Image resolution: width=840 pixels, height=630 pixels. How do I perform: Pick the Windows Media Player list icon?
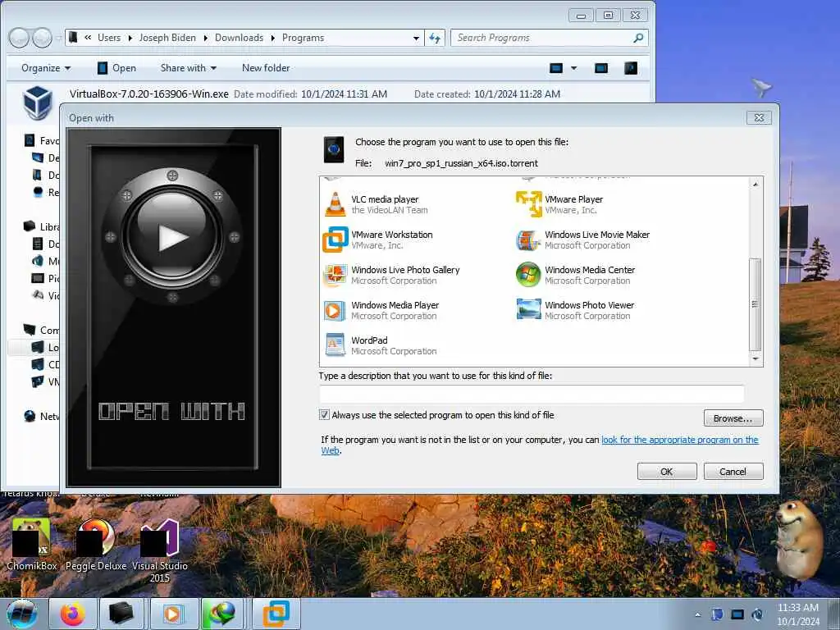[335, 311]
